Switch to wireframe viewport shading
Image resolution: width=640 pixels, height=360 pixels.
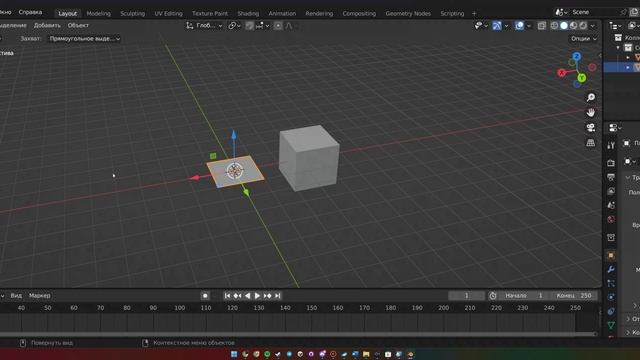pyautogui.click(x=554, y=26)
